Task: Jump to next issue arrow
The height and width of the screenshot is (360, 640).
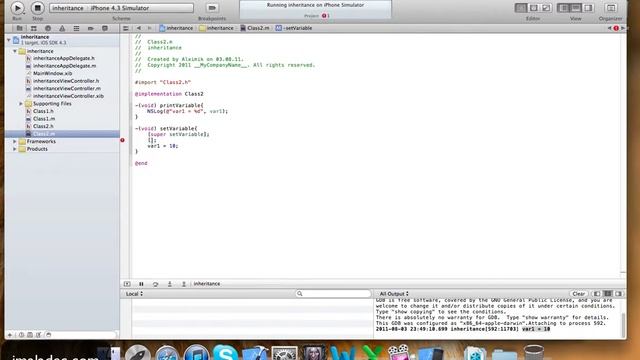Action: click(x=623, y=28)
